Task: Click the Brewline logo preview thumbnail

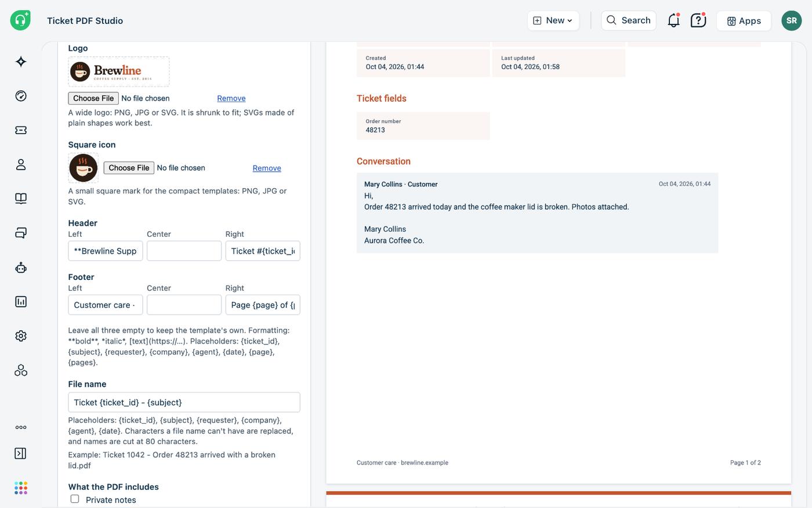Action: [x=119, y=71]
